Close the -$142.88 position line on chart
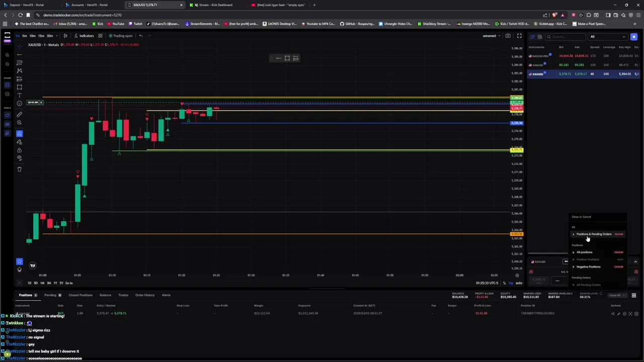The image size is (644, 362). tap(41, 103)
